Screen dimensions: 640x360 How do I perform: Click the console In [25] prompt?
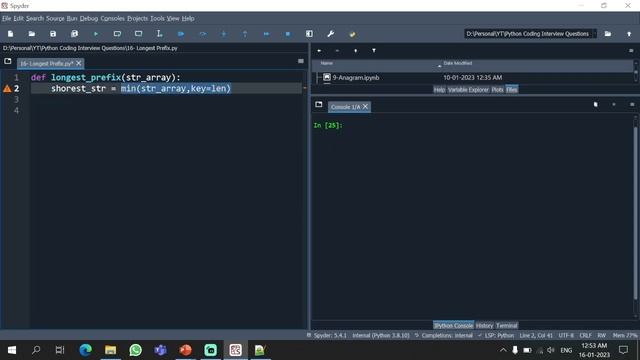[x=328, y=125]
